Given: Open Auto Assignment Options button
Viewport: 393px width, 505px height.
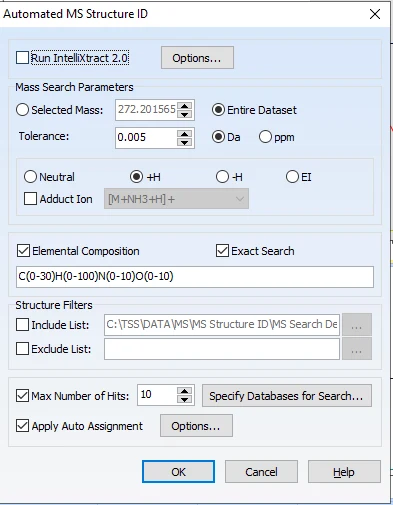Looking at the screenshot, I should (196, 426).
